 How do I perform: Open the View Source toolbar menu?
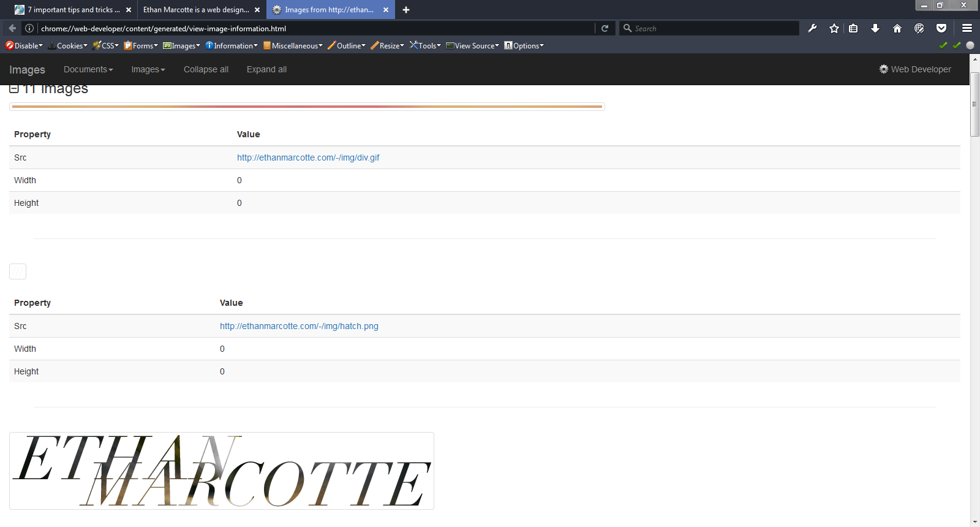point(472,45)
